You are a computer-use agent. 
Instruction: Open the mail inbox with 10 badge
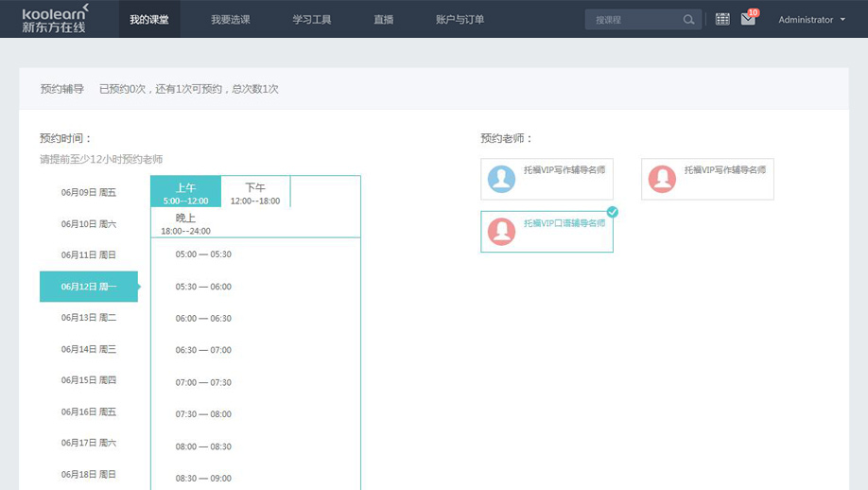click(x=748, y=19)
